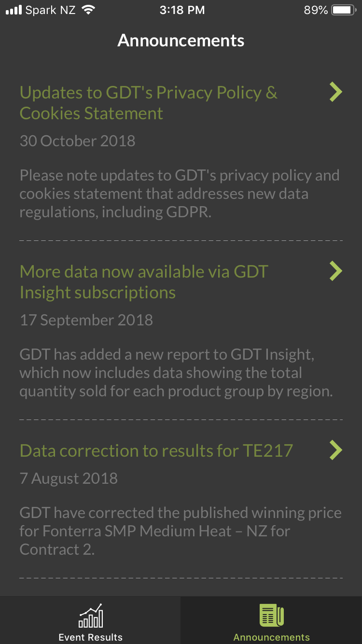Tap the Announcements page title
362x644 pixels.
[x=181, y=41]
